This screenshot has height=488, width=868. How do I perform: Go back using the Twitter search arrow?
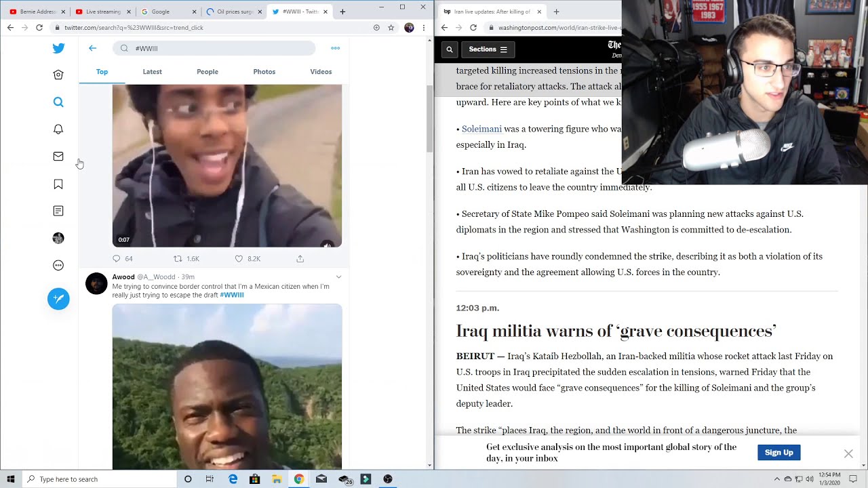(x=93, y=48)
